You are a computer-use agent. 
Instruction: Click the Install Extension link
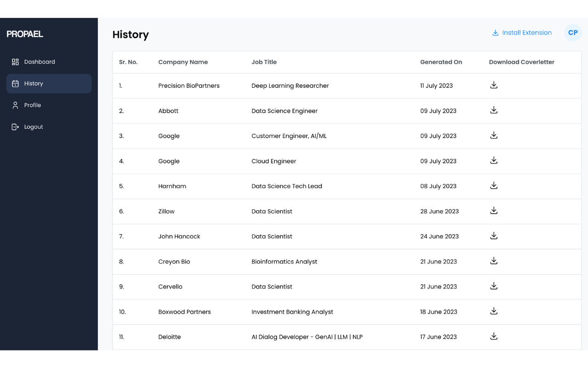point(522,33)
